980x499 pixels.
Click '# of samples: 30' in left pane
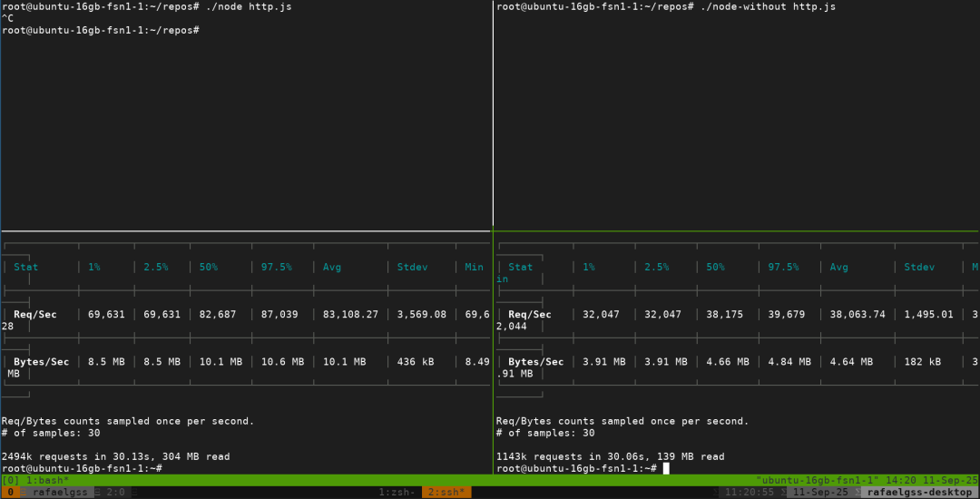51,433
